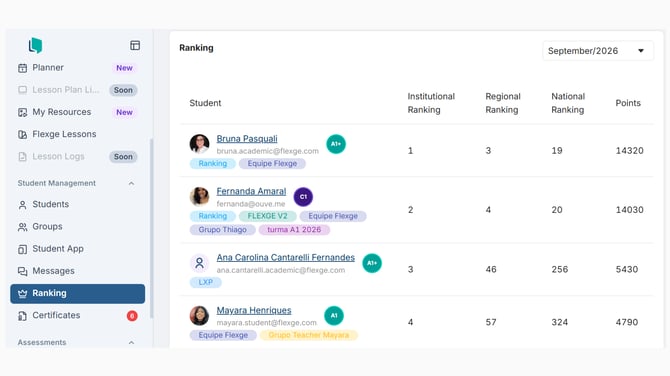The width and height of the screenshot is (670, 376).
Task: Click the LXP tag
Action: pyautogui.click(x=206, y=282)
